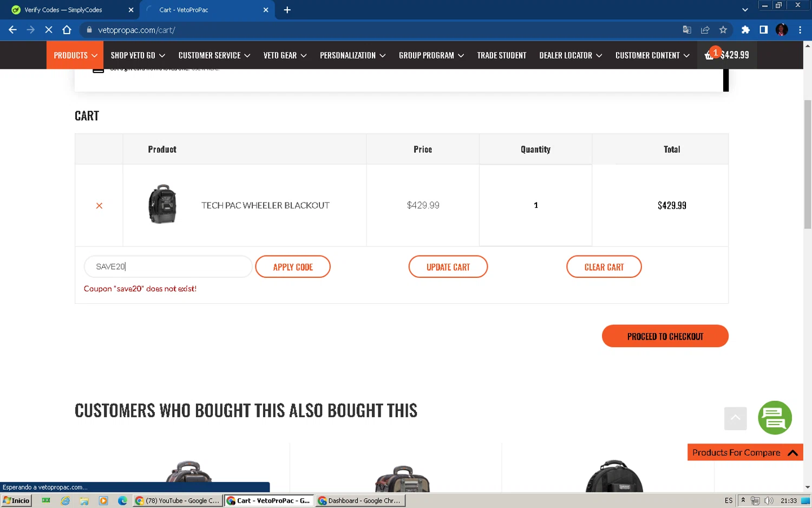
Task: Open the tab search dropdown
Action: (x=745, y=10)
